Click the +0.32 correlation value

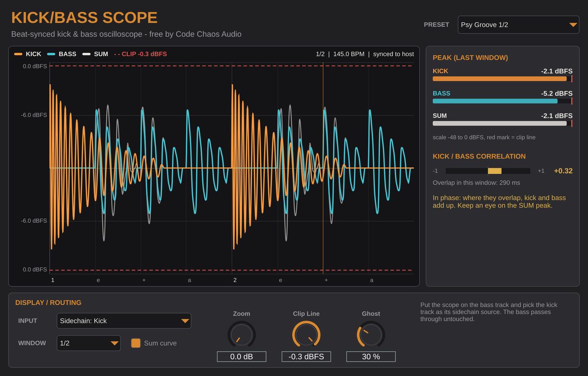(x=563, y=171)
